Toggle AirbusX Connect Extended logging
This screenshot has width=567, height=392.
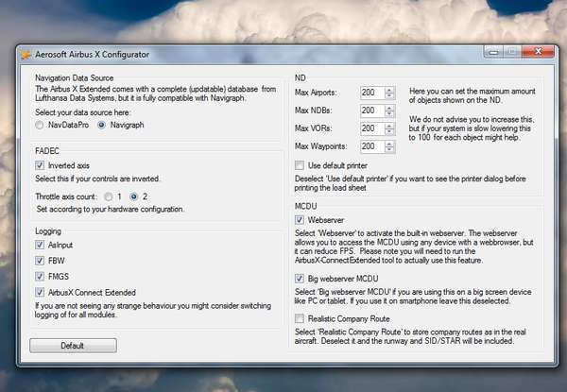pos(39,293)
